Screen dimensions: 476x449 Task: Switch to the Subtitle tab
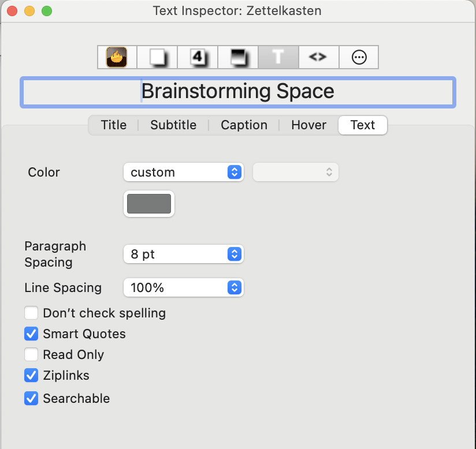pos(173,125)
